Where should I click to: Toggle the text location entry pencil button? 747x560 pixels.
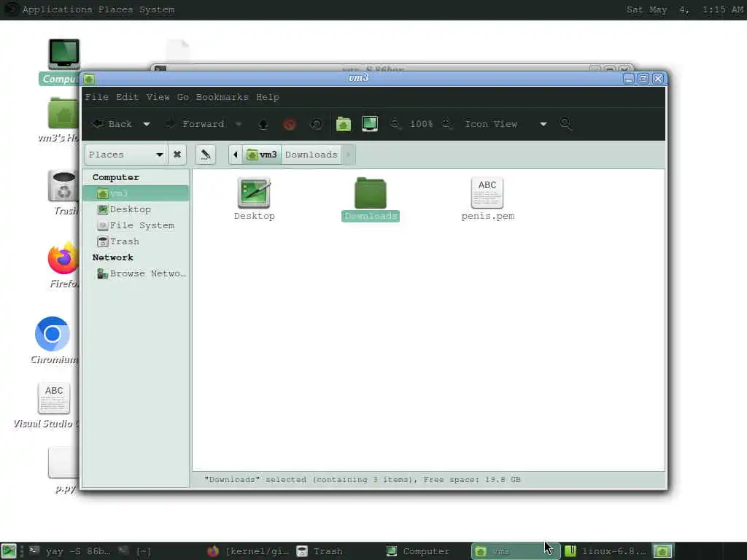(205, 155)
